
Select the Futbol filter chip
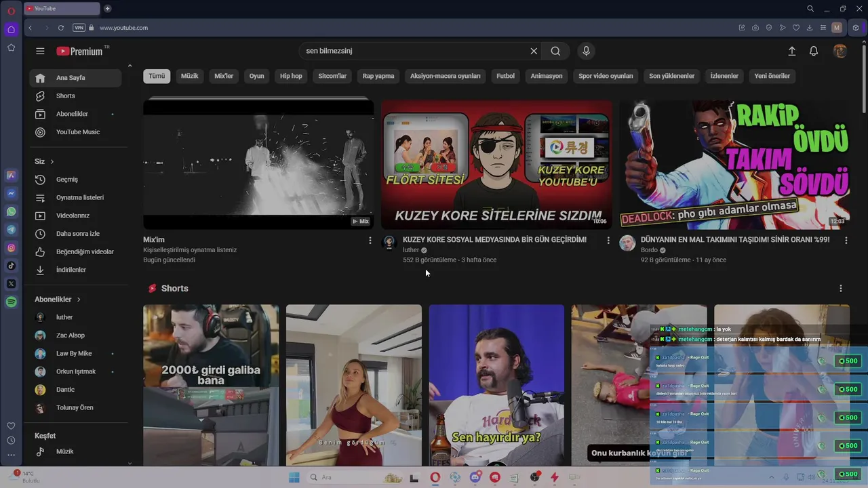coord(505,76)
